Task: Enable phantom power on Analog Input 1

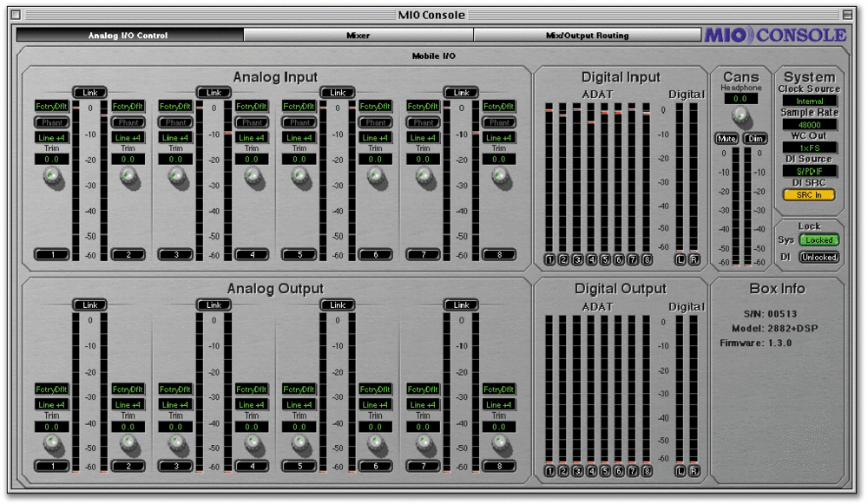Action: (52, 122)
